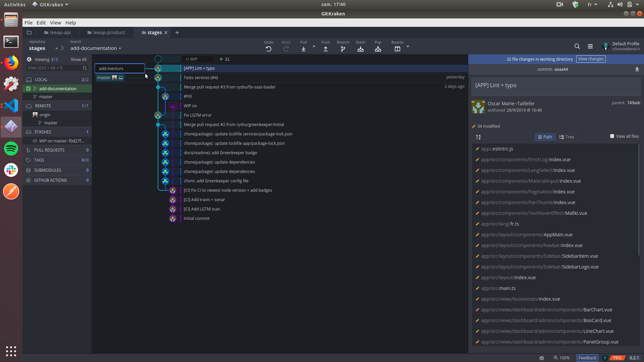Collapse the REMOTE section
644x362 pixels.
[57, 106]
